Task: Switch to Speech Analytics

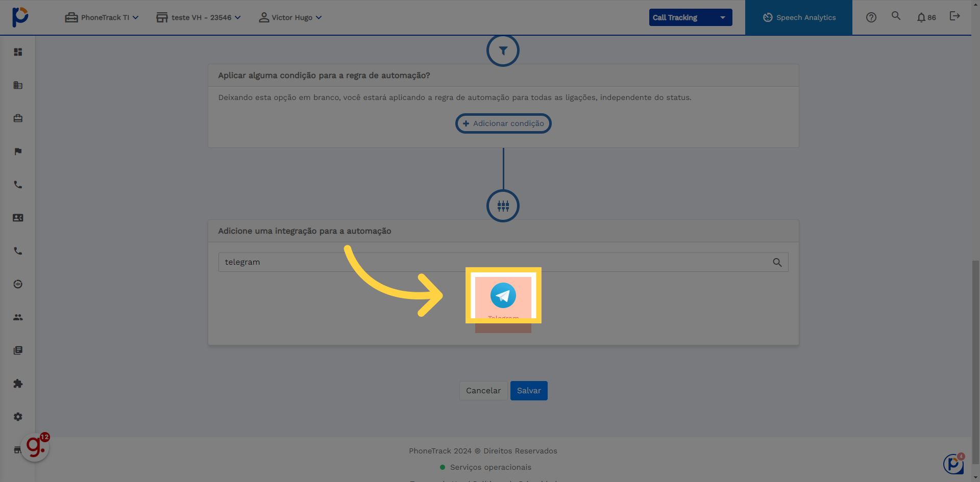Action: pos(799,17)
